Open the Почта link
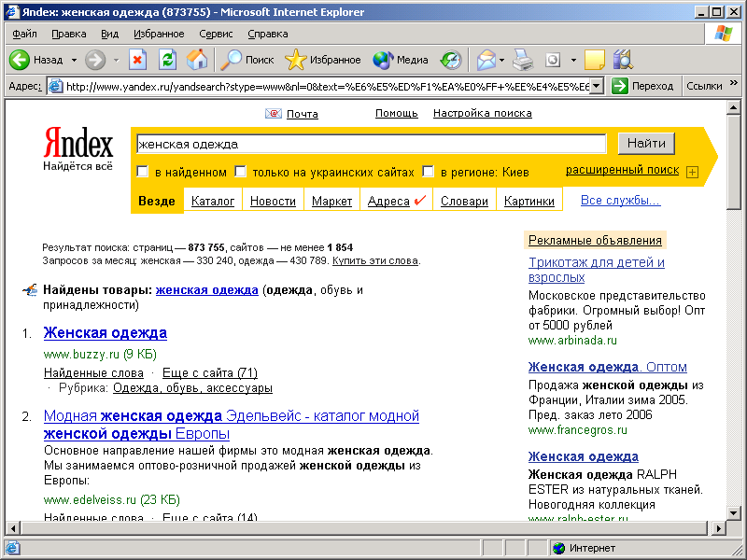The height and width of the screenshot is (560, 747). point(302,114)
